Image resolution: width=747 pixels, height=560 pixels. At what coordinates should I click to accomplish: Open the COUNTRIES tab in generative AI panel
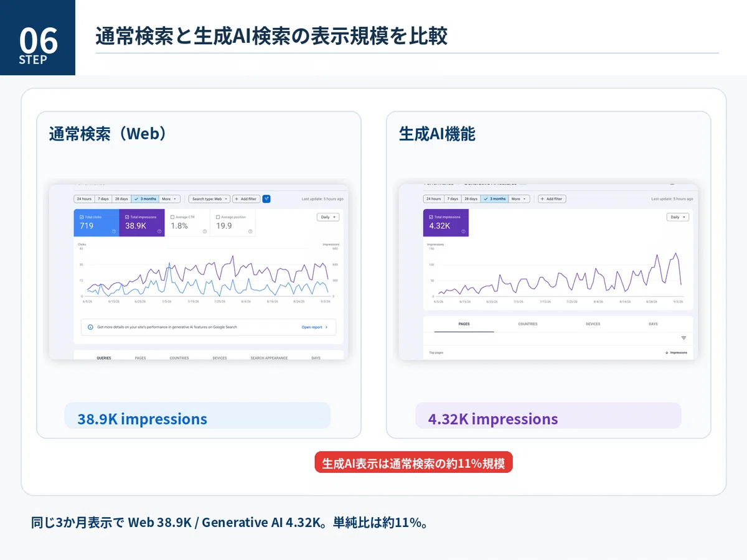[x=528, y=324]
